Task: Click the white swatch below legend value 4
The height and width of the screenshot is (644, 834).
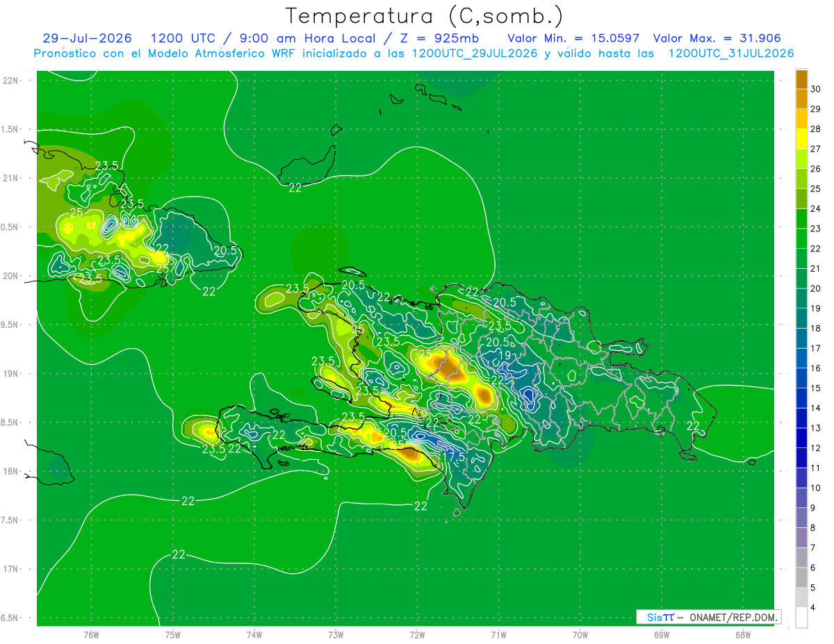Action: pyautogui.click(x=801, y=618)
